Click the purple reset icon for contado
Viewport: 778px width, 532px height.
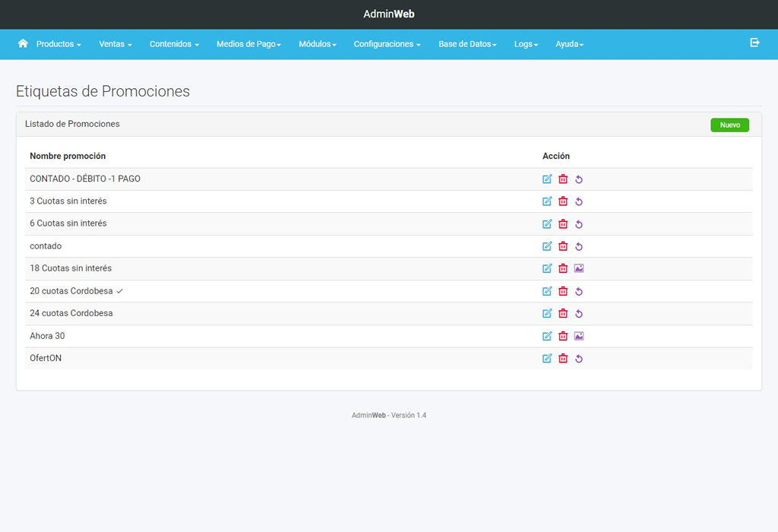click(x=579, y=246)
